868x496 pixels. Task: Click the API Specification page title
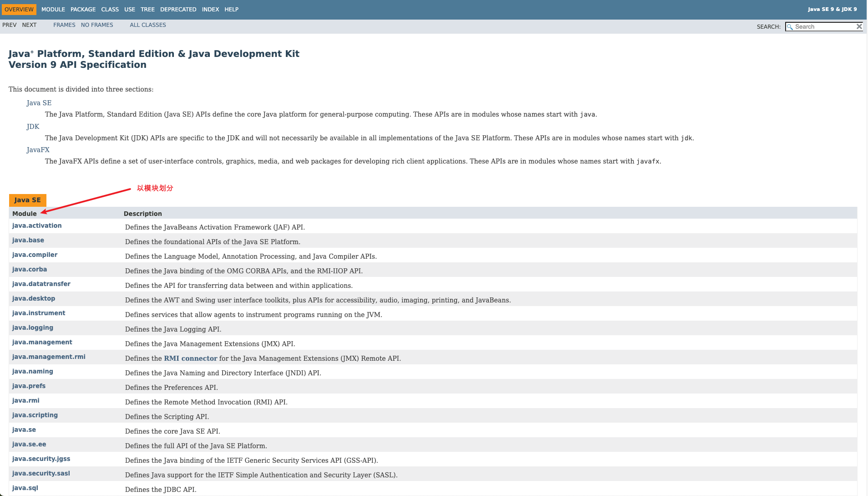tap(154, 59)
